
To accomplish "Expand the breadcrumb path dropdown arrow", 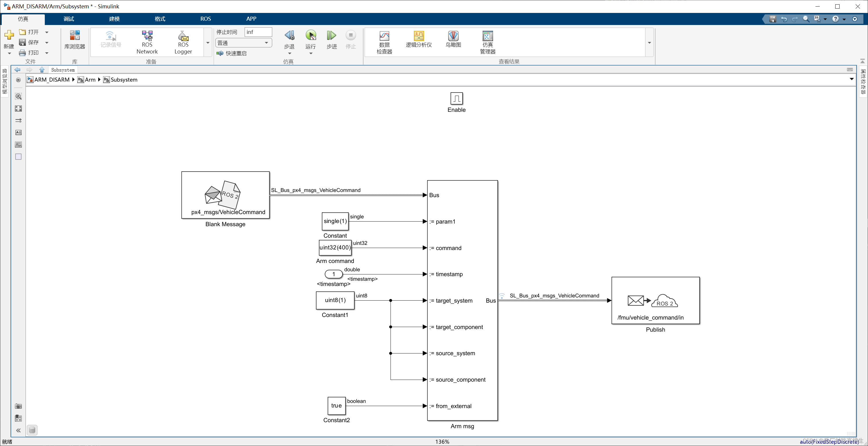I will click(851, 80).
